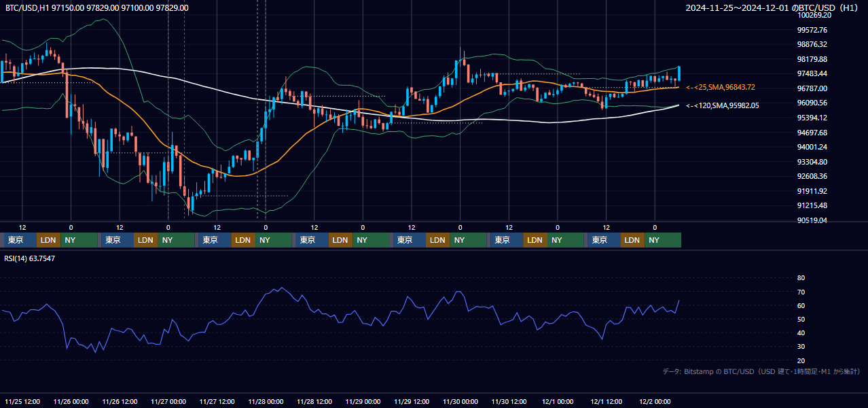The width and height of the screenshot is (868, 408).
Task: Click the 120 SMA 95982.05 indicator label
Action: coord(723,105)
